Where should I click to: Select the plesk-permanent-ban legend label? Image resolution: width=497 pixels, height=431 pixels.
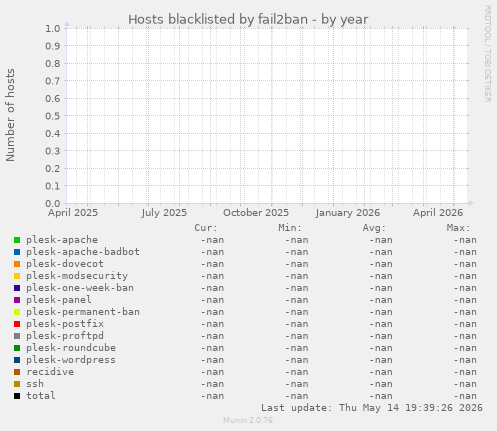coord(83,312)
